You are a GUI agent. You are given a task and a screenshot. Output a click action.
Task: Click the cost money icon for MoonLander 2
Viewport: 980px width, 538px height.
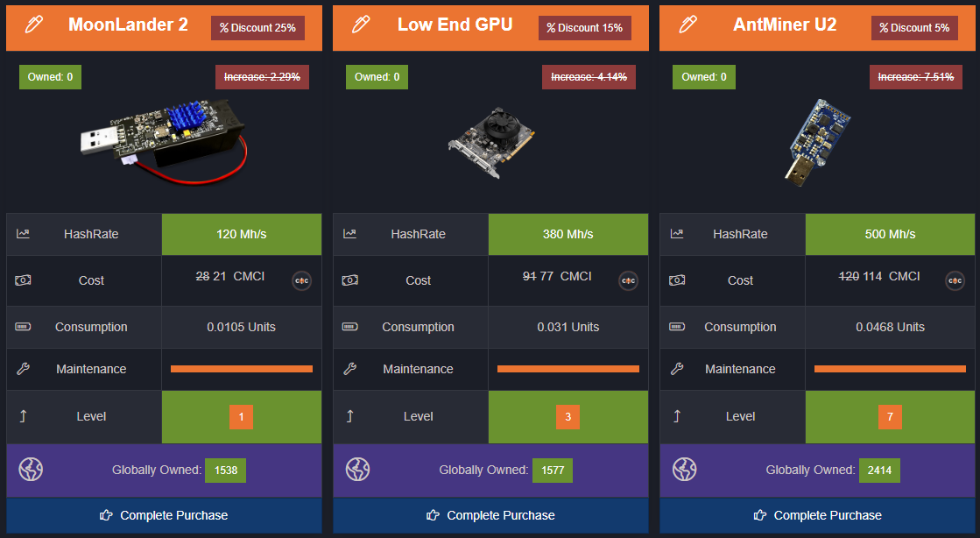[23, 280]
